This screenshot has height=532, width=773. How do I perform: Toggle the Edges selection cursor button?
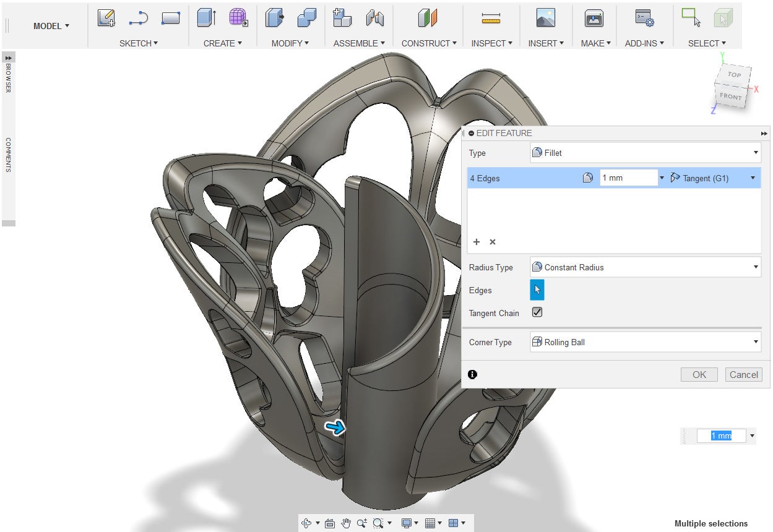coord(537,290)
